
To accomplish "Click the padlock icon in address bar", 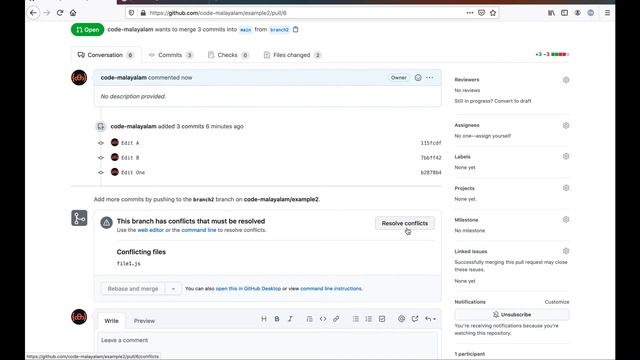I will (x=143, y=13).
